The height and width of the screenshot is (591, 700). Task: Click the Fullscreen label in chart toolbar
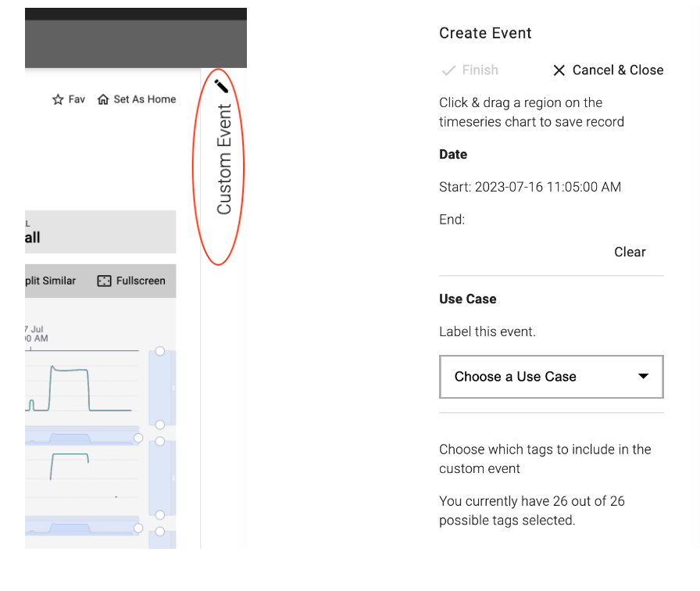[141, 281]
